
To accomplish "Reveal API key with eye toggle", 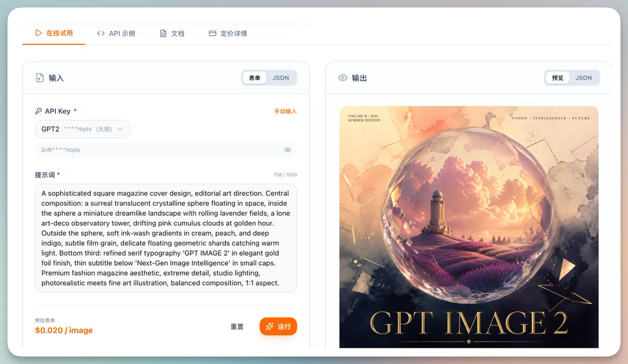I will click(x=287, y=150).
